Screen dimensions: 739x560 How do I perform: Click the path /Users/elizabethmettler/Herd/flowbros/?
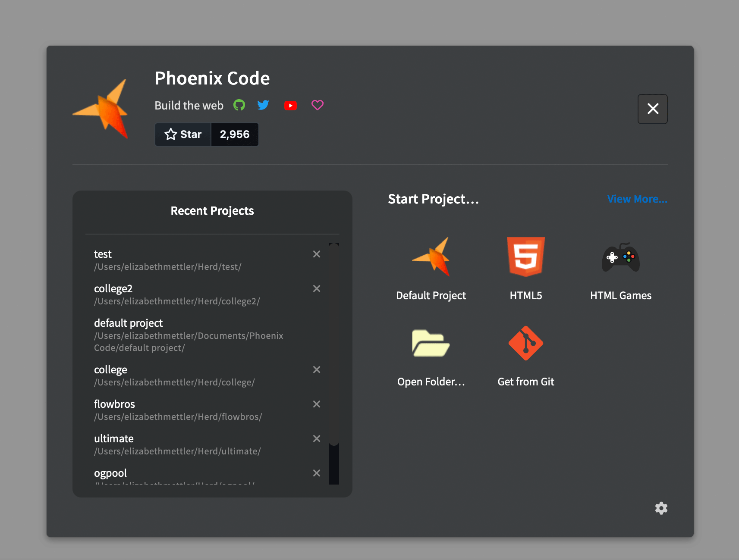[x=178, y=417]
